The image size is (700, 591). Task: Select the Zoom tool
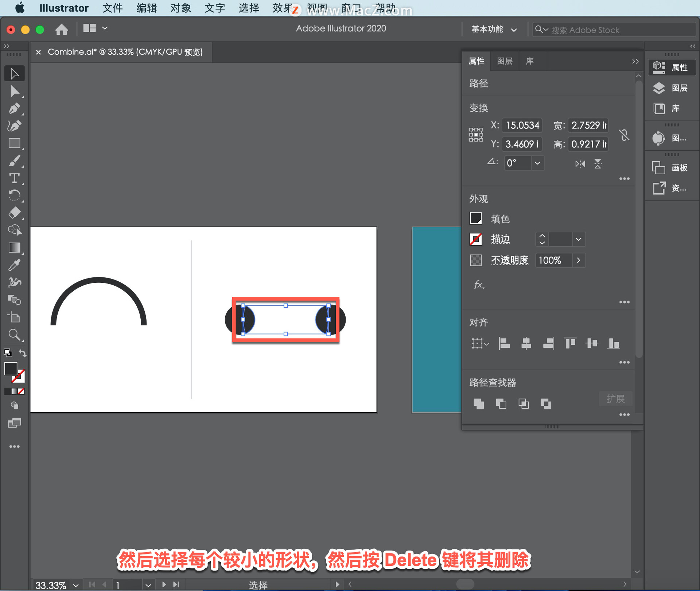14,335
